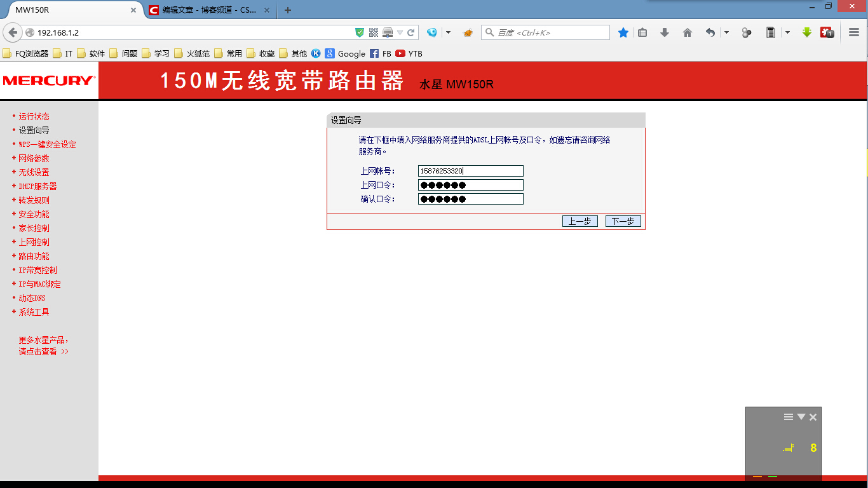The image size is (868, 488).
Task: Open the 火狐范 bookmarks folder
Action: tap(192, 53)
